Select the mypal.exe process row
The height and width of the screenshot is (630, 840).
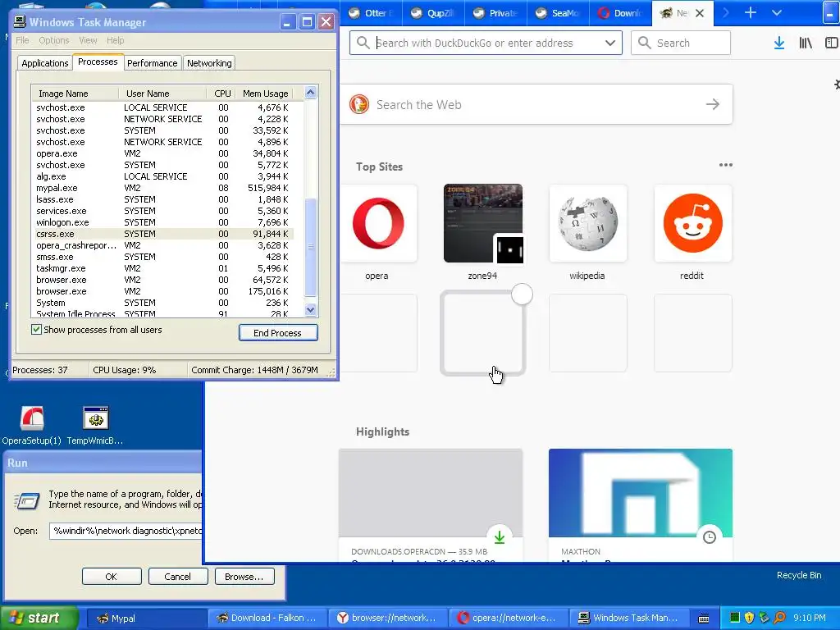(163, 188)
